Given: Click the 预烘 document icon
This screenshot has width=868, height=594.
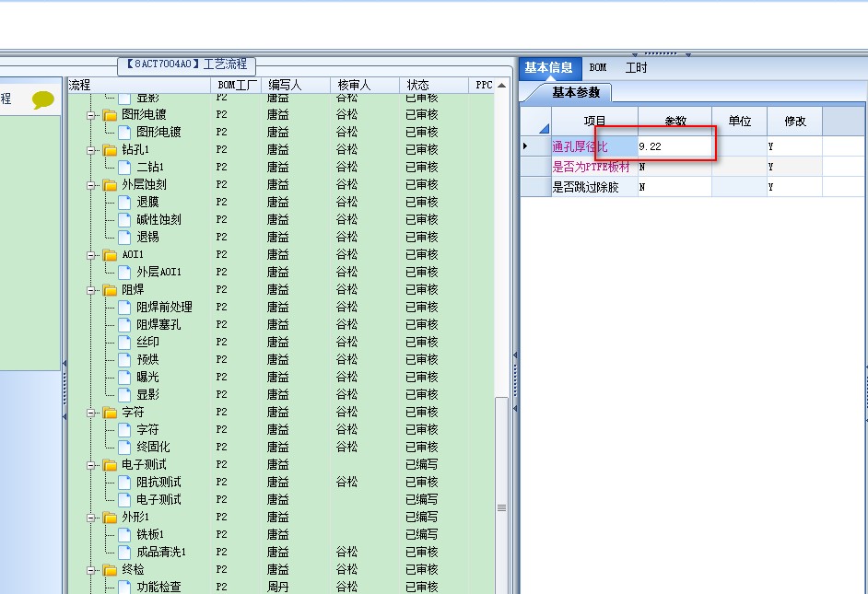Looking at the screenshot, I should 124,359.
